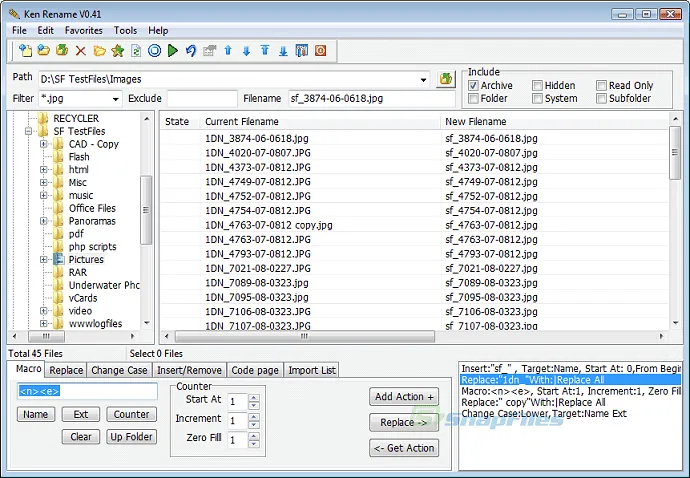Click the Add Action + button
Screen dimensions: 690x478
[x=404, y=397]
